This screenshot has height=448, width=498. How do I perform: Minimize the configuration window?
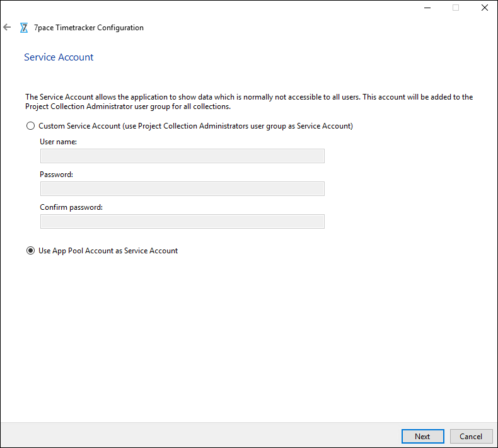[x=427, y=8]
